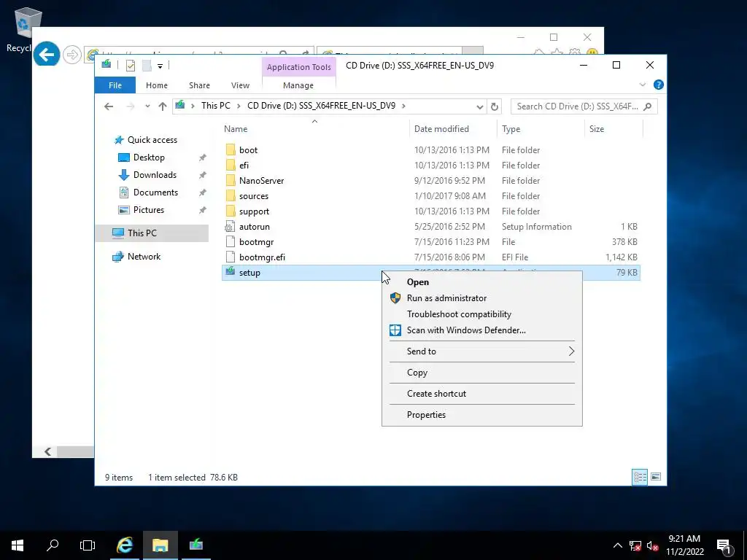Switch to details view icon in status bar
The height and width of the screenshot is (560, 747).
tap(640, 477)
